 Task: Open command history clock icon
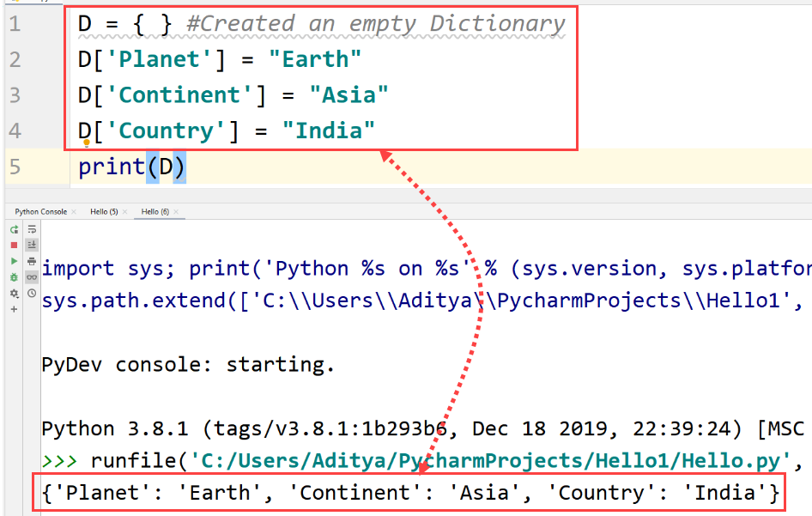[x=32, y=294]
